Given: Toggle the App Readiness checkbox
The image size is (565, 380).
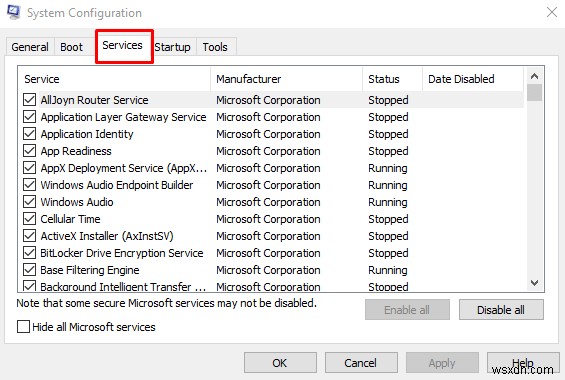Looking at the screenshot, I should 29,151.
